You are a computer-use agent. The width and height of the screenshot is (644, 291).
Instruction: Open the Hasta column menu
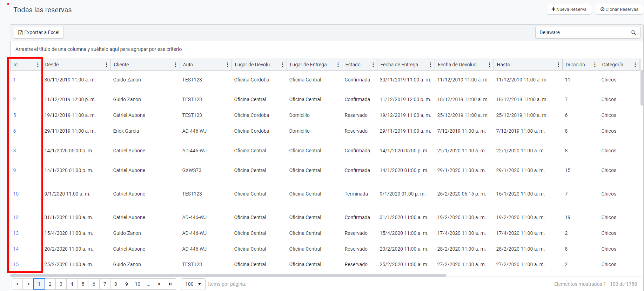pos(558,65)
